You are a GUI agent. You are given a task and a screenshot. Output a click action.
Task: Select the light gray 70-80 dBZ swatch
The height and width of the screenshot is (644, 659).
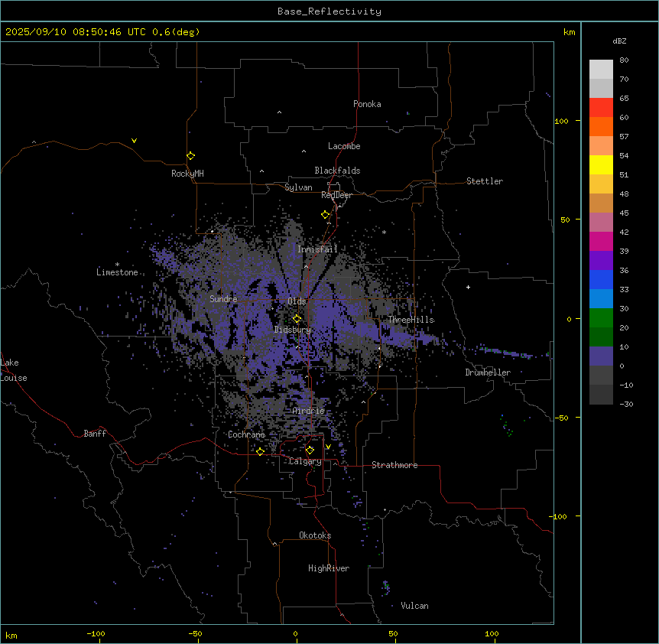pos(601,70)
